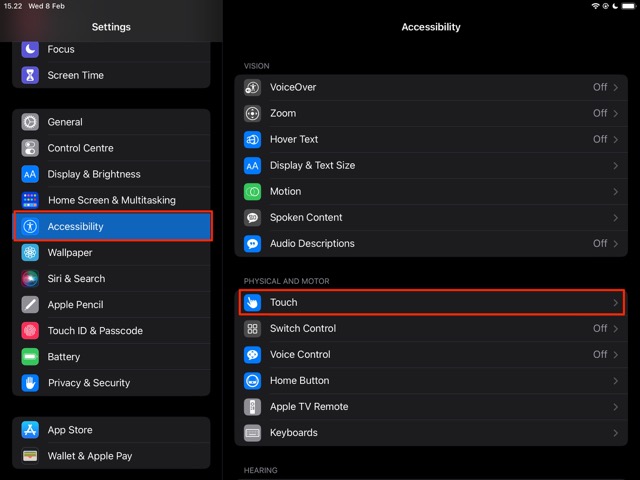Select the Touch ID fingerprint icon
Image resolution: width=640 pixels, height=480 pixels.
click(x=30, y=331)
